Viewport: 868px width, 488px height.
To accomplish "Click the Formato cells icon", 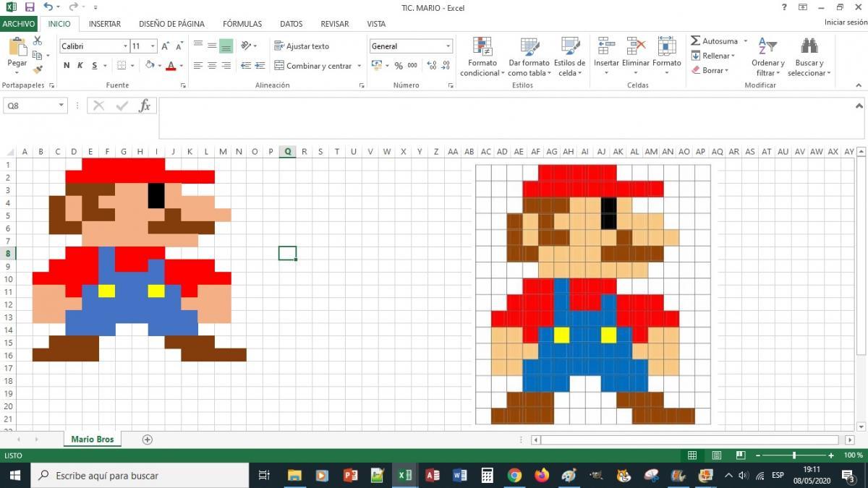I will 667,46.
